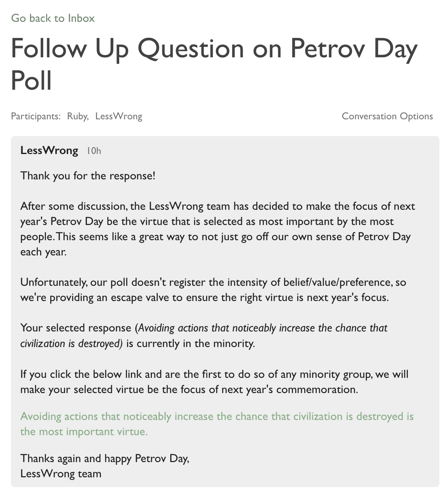The width and height of the screenshot is (448, 496).
Task: Click the bold LessWrong message author name
Action: [49, 151]
